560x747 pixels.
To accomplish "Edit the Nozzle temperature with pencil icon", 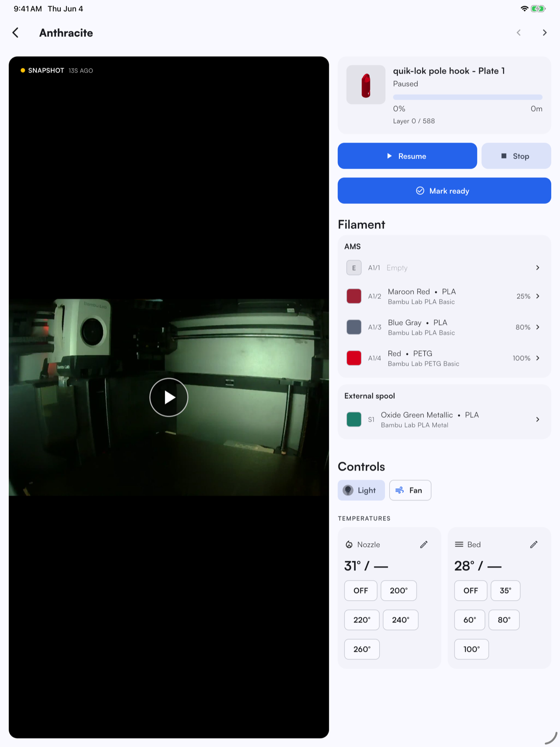I will 423,545.
